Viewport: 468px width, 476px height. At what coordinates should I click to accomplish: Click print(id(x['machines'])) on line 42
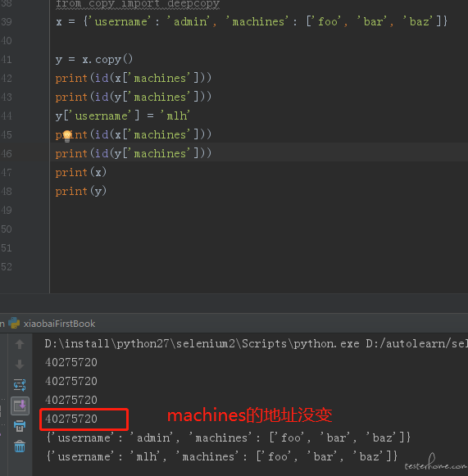pyautogui.click(x=134, y=79)
